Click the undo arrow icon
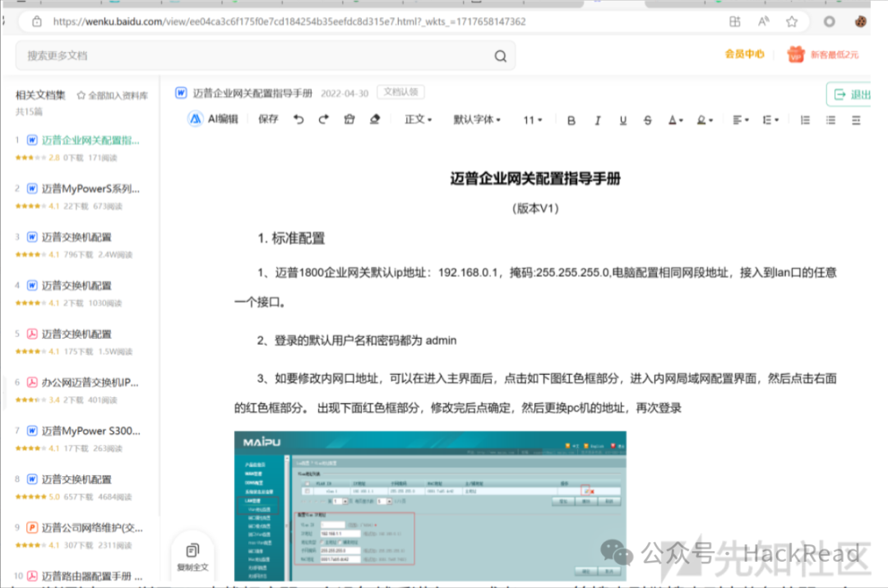Image resolution: width=888 pixels, height=588 pixels. coord(298,119)
